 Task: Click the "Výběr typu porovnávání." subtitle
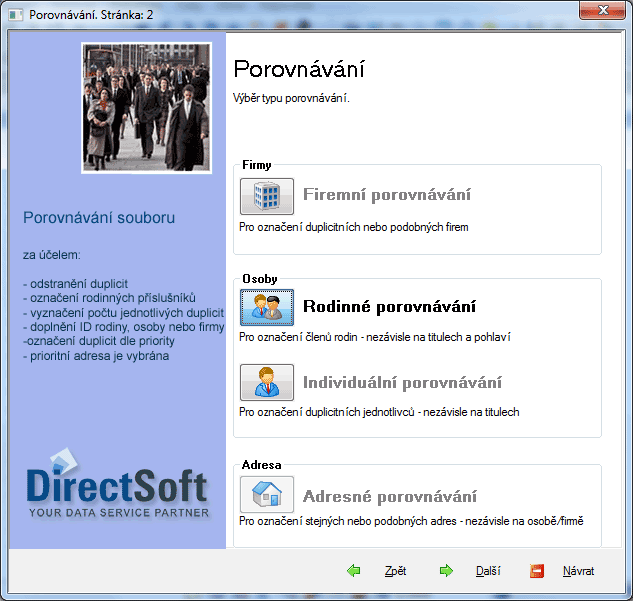click(x=291, y=98)
